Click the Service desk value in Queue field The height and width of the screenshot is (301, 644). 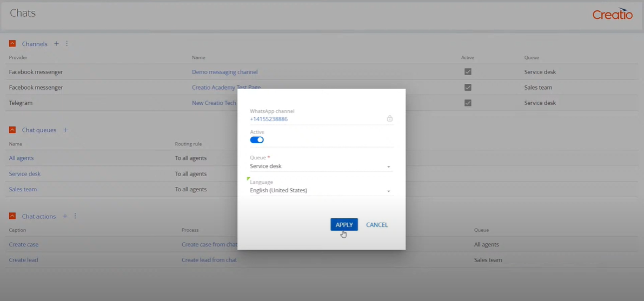click(265, 166)
